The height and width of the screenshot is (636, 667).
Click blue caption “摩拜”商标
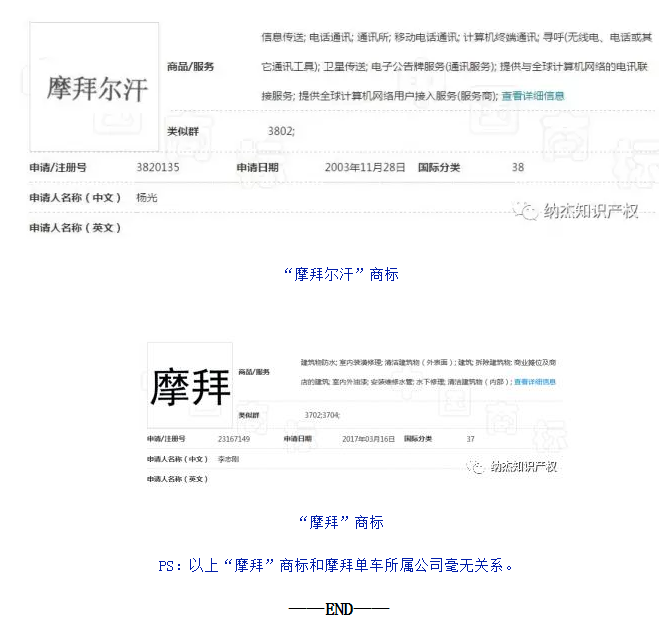point(341,522)
